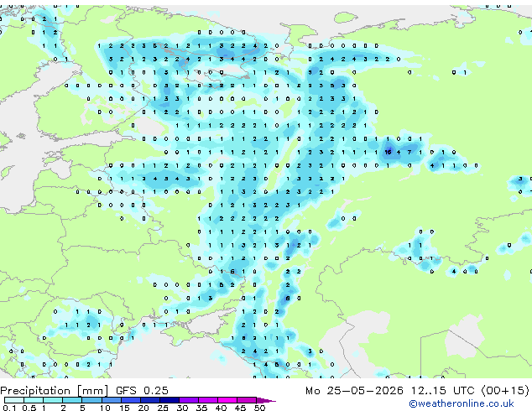Screen dimensions: 532x411
Task: Open the weatheronline.co.uk copyright link
Action: point(461,403)
